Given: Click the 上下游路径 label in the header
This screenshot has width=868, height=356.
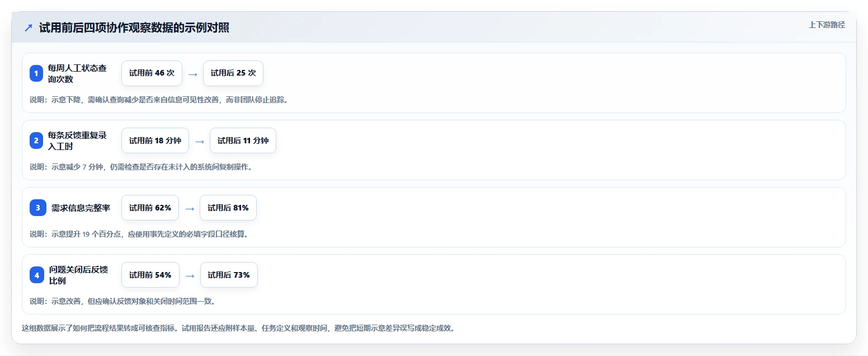Looking at the screenshot, I should point(827,25).
